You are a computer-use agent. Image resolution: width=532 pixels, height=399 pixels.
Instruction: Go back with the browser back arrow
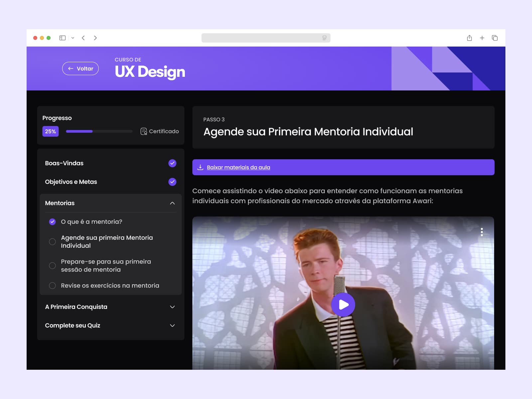pyautogui.click(x=83, y=38)
